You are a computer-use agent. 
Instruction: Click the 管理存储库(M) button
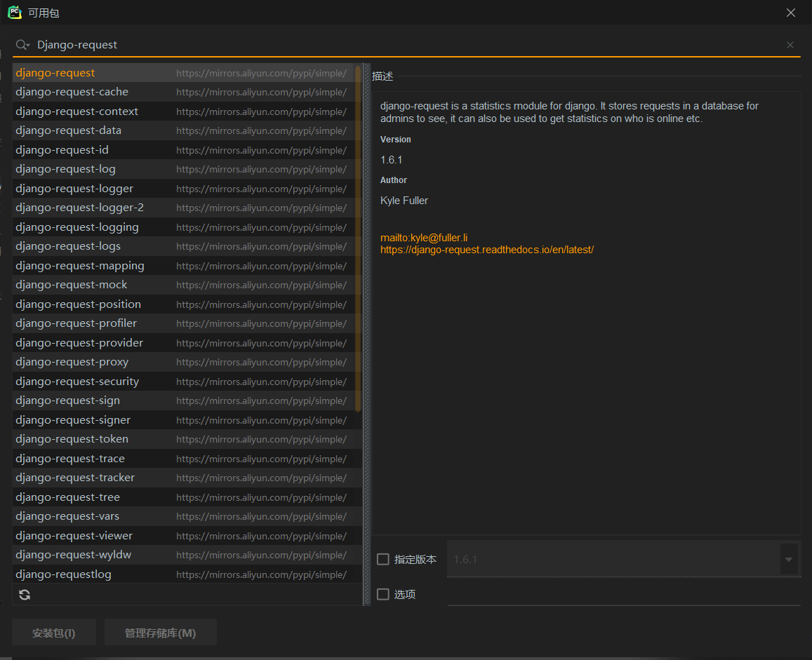click(161, 633)
